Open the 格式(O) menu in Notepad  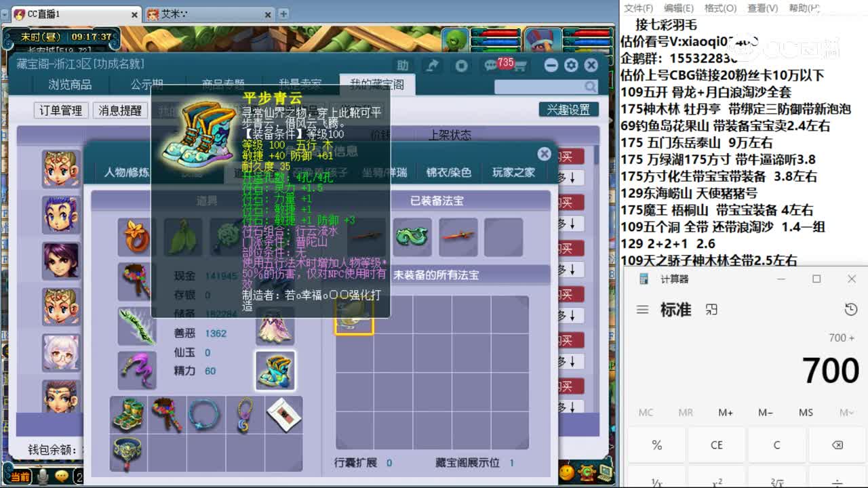(x=720, y=8)
